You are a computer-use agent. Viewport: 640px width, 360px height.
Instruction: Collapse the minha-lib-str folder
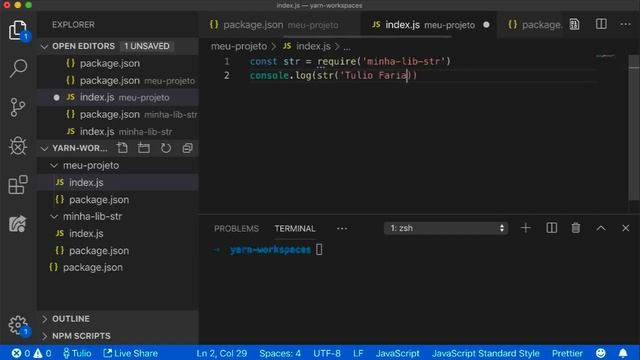[54, 217]
